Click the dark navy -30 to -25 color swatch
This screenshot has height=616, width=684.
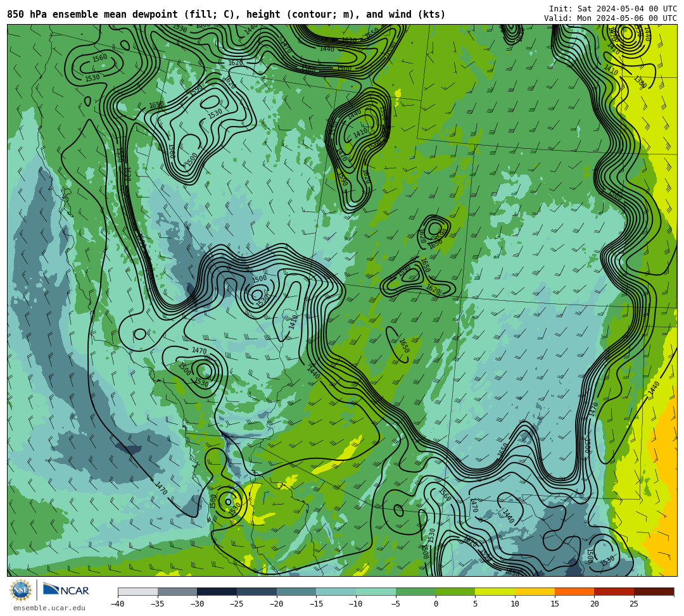[217, 591]
